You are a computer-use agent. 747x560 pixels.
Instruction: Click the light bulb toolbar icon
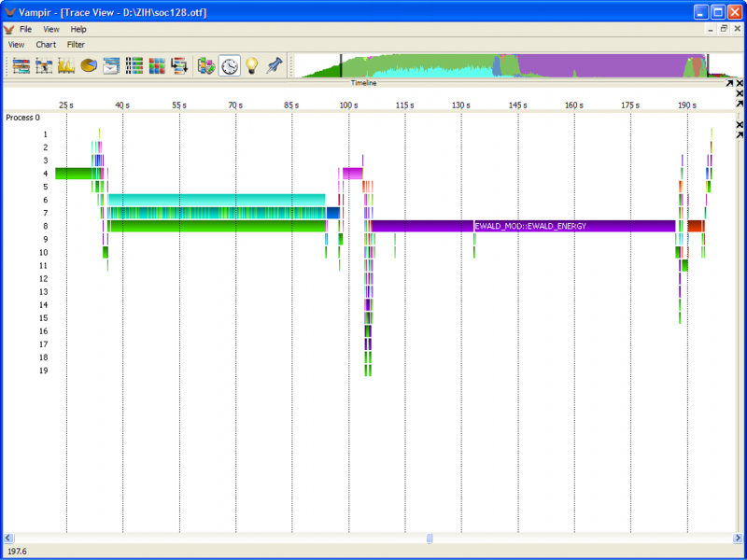251,65
